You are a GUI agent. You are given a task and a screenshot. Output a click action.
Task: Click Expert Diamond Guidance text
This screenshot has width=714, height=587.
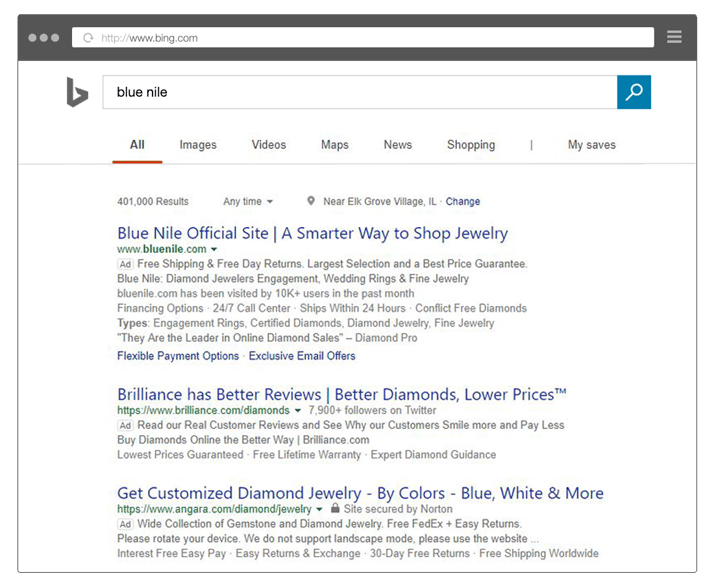pyautogui.click(x=433, y=454)
